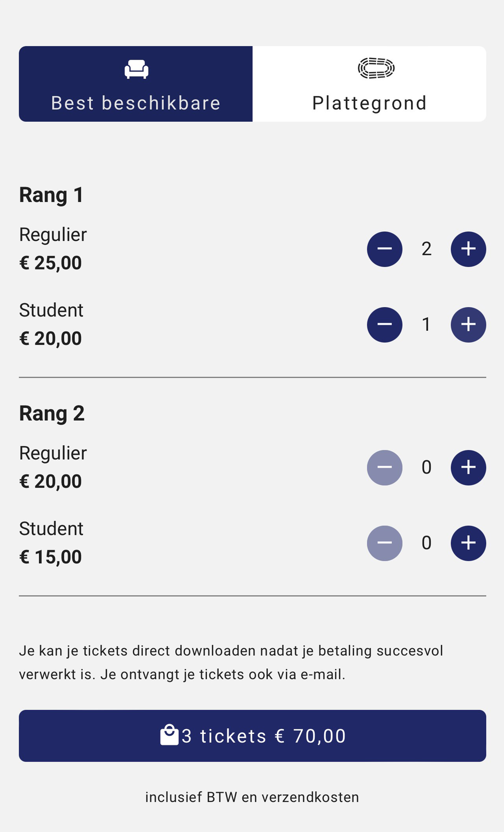This screenshot has height=832, width=504.
Task: Click the Rang 2 Student quantity value
Action: [x=426, y=543]
